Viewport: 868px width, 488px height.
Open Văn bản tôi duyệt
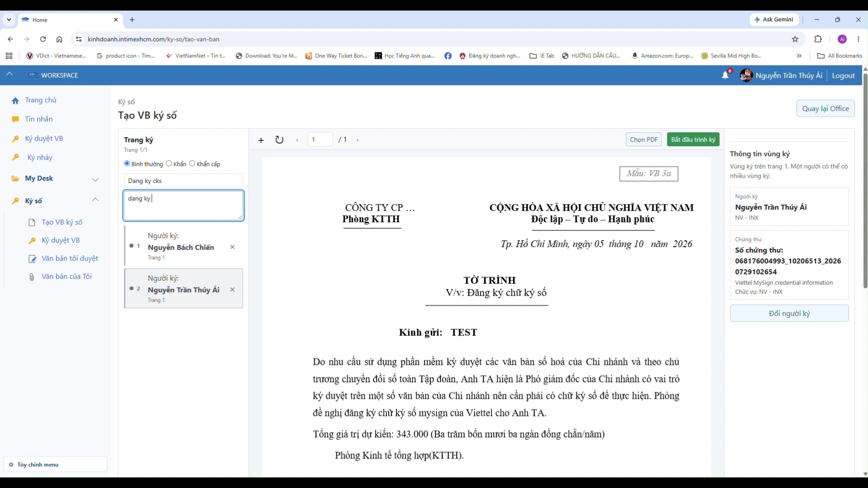(70, 258)
